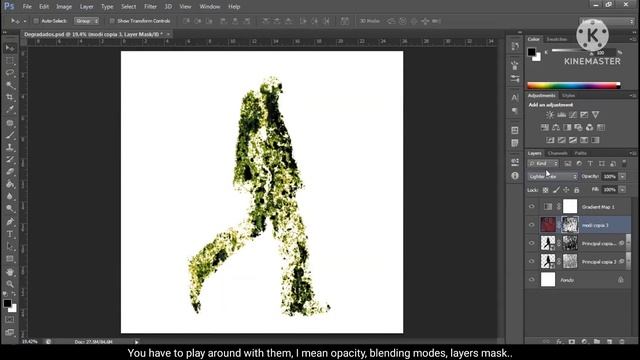Open the Window menu
The height and width of the screenshot is (360, 640).
click(210, 7)
